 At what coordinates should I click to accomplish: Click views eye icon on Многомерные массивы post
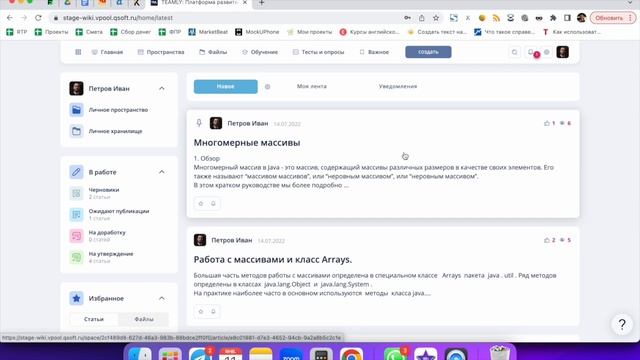click(562, 123)
